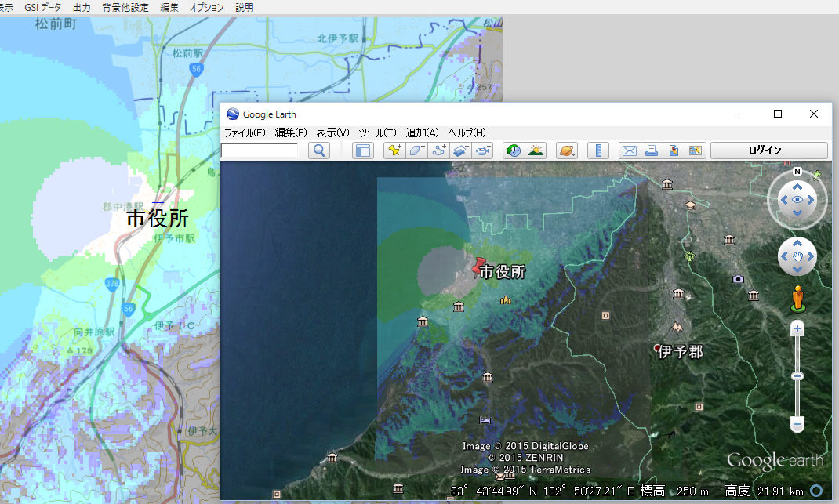This screenshot has width=839, height=504.
Task: Click the email envelope icon
Action: tap(629, 150)
